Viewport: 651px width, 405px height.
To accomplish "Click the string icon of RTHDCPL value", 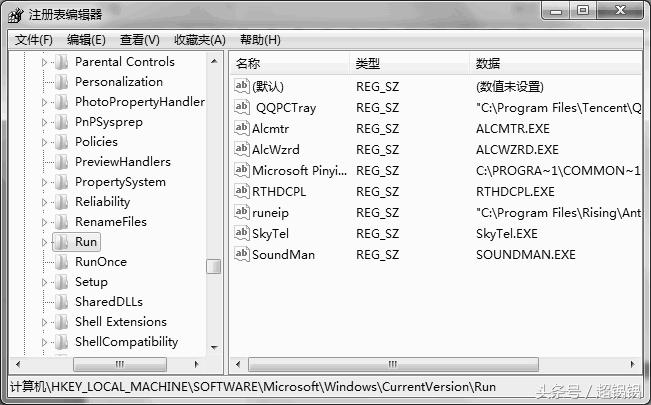I will [242, 191].
